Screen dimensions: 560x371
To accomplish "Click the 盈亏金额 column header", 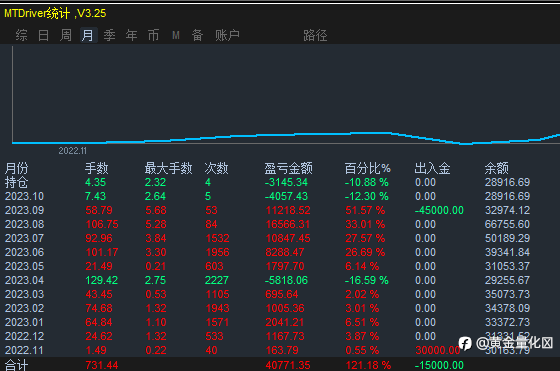I will coord(288,168).
